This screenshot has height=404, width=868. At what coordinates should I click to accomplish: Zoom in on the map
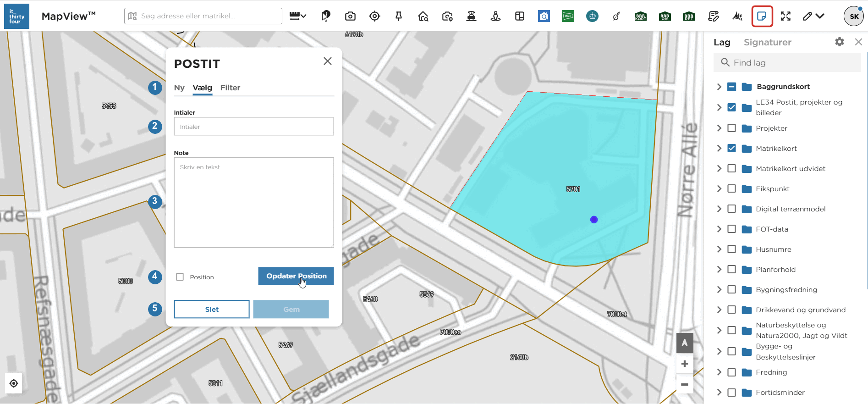[x=685, y=364]
